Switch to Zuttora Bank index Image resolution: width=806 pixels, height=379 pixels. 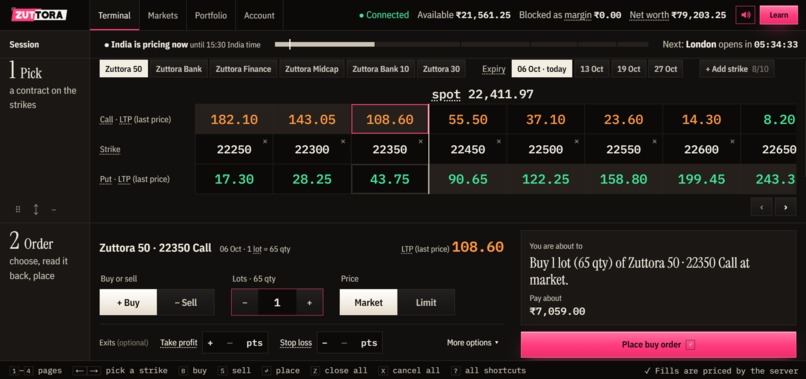[x=179, y=69]
